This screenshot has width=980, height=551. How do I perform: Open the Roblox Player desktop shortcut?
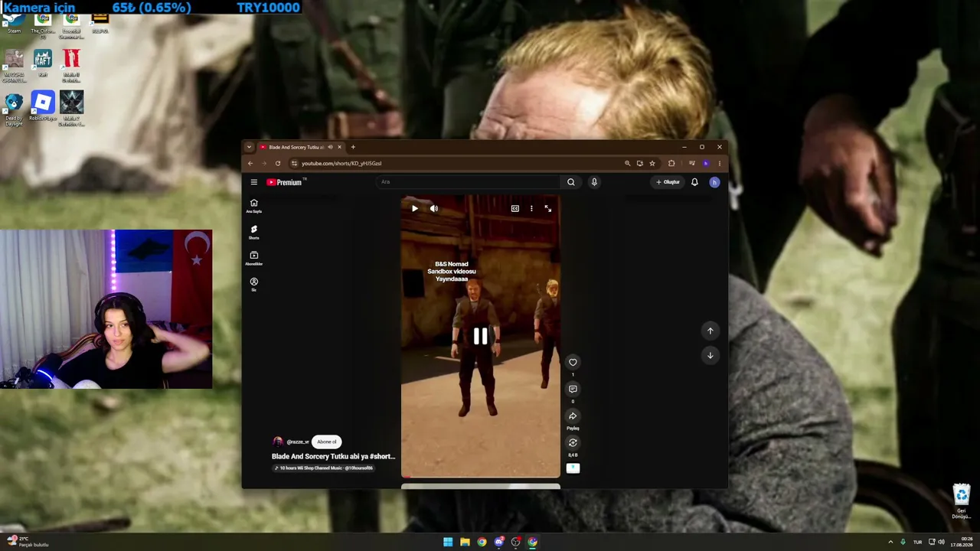tap(43, 106)
